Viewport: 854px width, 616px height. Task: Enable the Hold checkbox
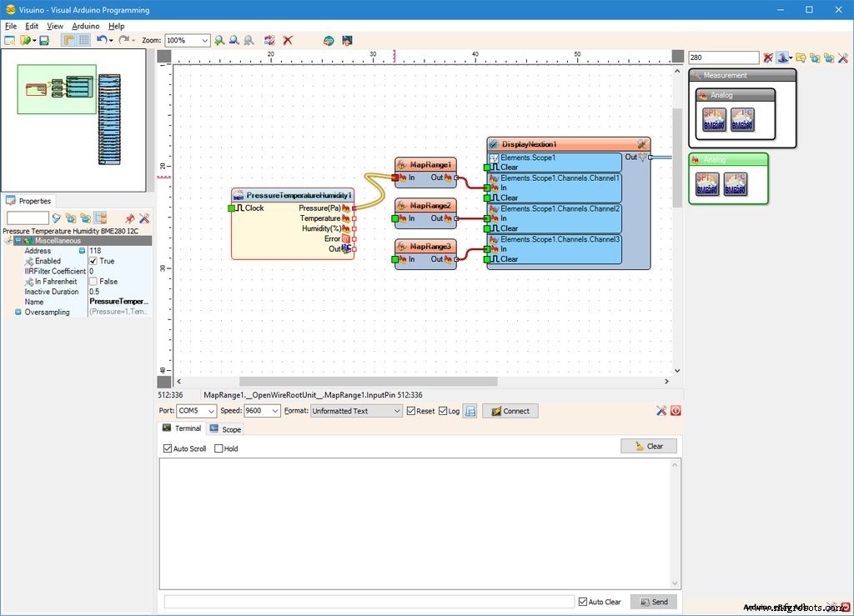pos(219,448)
